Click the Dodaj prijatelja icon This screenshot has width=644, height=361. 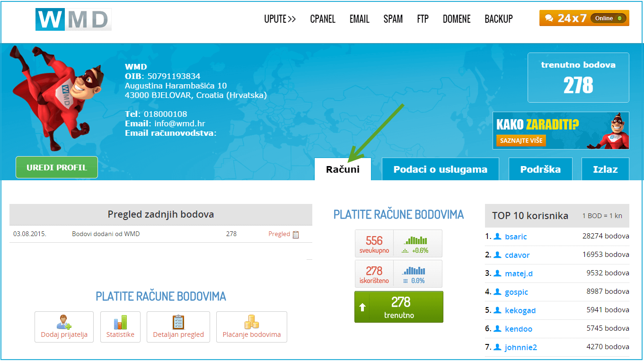(x=64, y=322)
